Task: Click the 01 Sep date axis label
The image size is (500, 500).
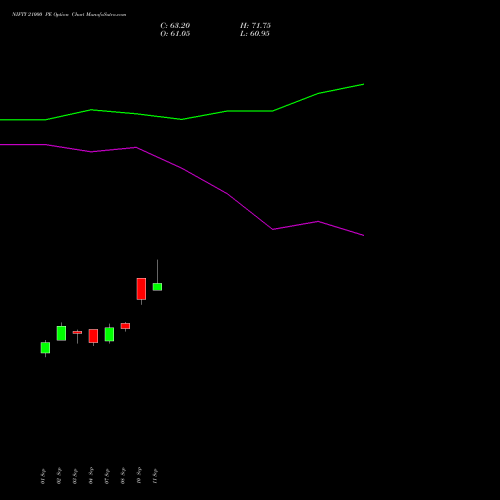Action: point(43,476)
